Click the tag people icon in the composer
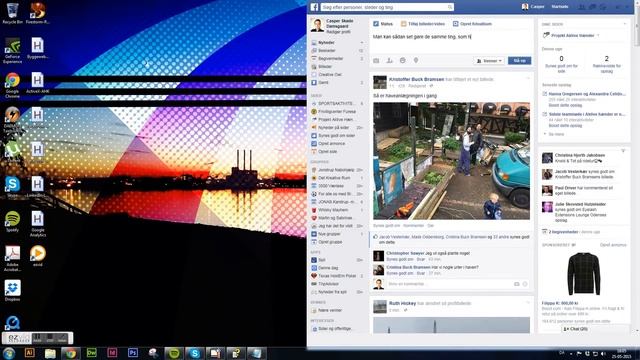The image size is (640, 360). tap(389, 61)
